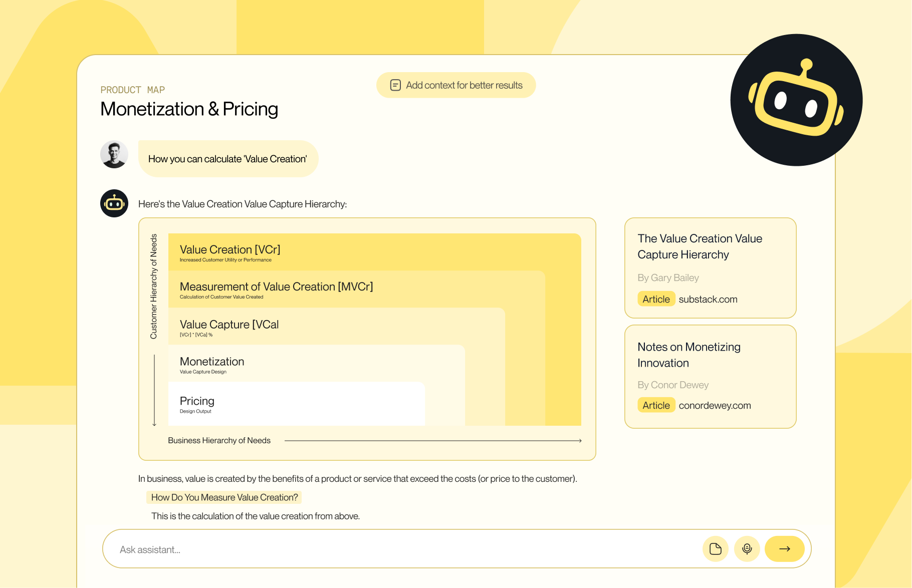
Task: Open Notes on Monetizing Innovation card
Action: [x=710, y=377]
